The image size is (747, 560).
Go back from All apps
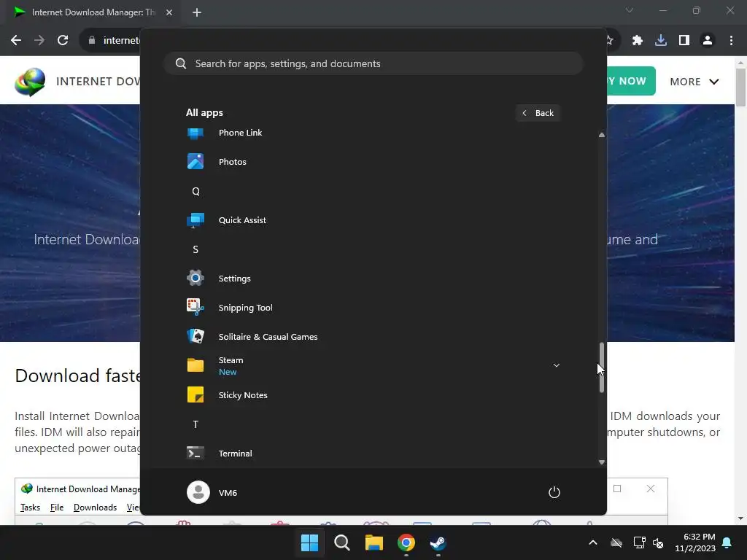pyautogui.click(x=538, y=113)
